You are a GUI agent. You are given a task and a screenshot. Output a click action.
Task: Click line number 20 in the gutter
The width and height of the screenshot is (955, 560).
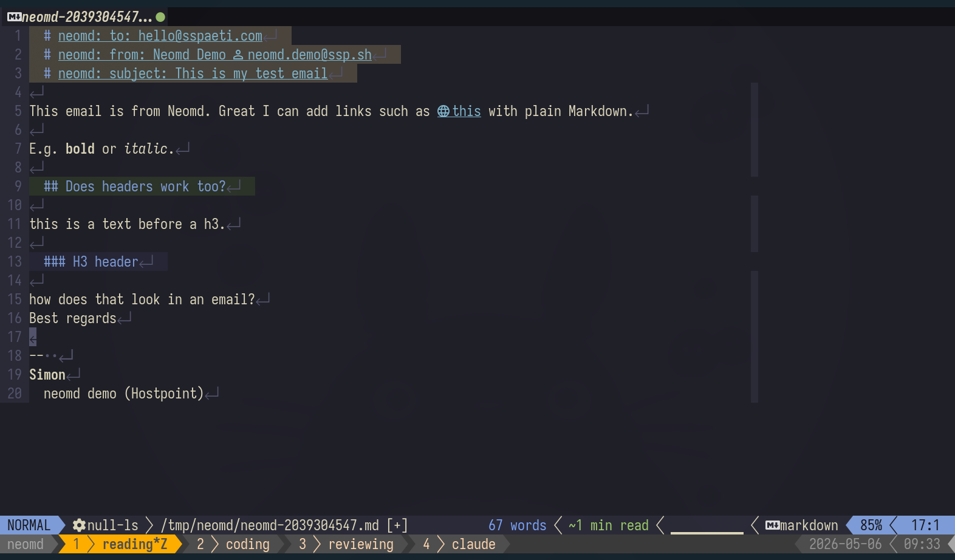pyautogui.click(x=15, y=394)
